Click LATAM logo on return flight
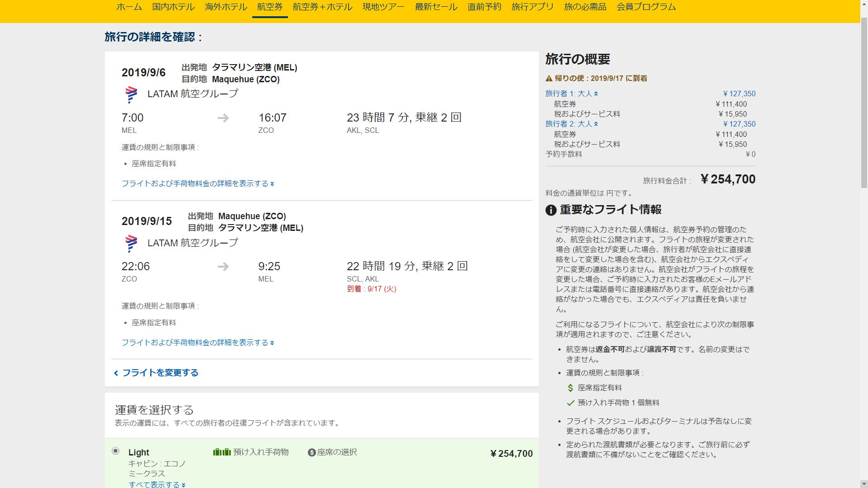The image size is (868, 488). (x=131, y=243)
